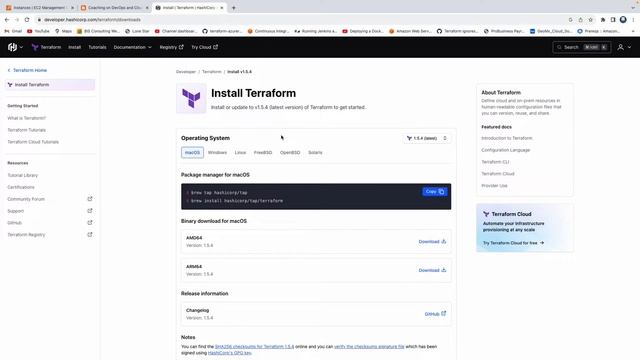Open Terraform Cloud Tutorials sidebar link
640x360 pixels.
[x=33, y=142]
